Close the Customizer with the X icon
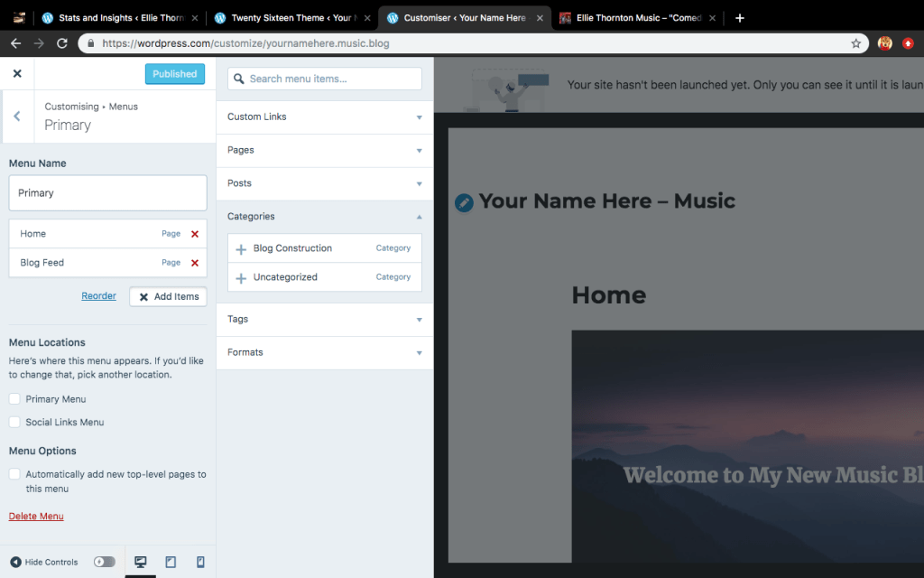This screenshot has height=578, width=924. [17, 74]
